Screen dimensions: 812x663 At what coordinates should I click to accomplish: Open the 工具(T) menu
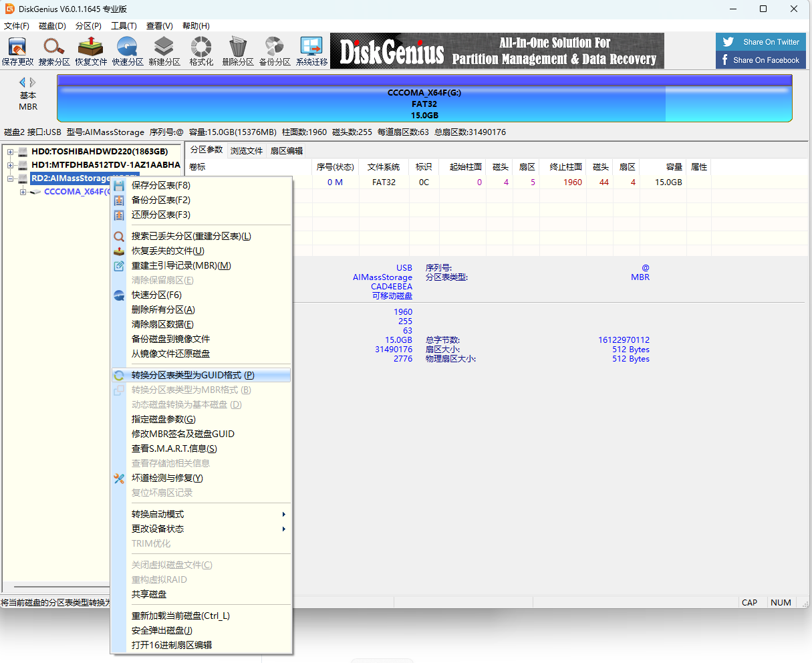[124, 26]
